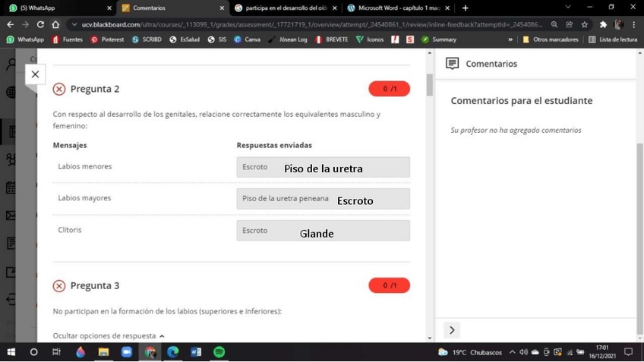Reload the current page

point(40,24)
